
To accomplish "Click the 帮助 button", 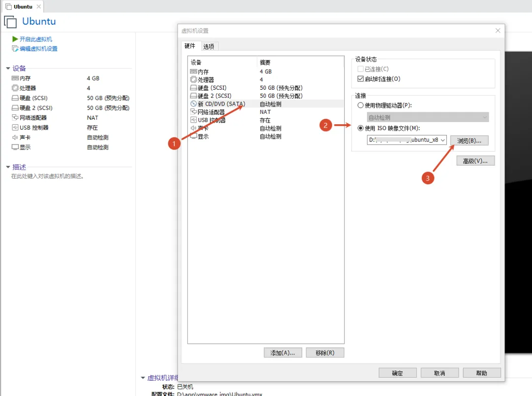I will tap(482, 373).
